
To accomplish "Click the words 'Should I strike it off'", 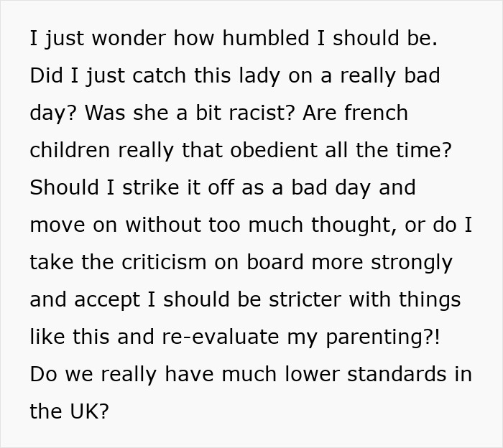I will coord(131,187).
